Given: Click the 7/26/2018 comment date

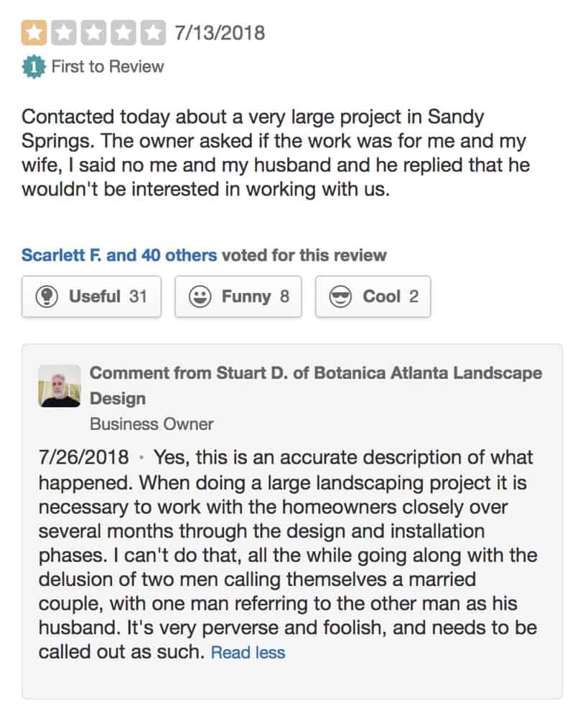Looking at the screenshot, I should click(x=84, y=457).
